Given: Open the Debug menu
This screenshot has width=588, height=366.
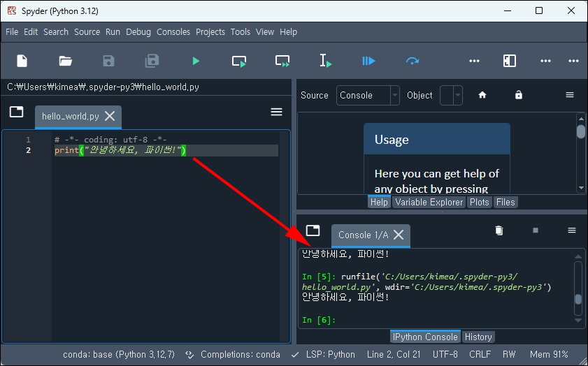Looking at the screenshot, I should [x=138, y=32].
